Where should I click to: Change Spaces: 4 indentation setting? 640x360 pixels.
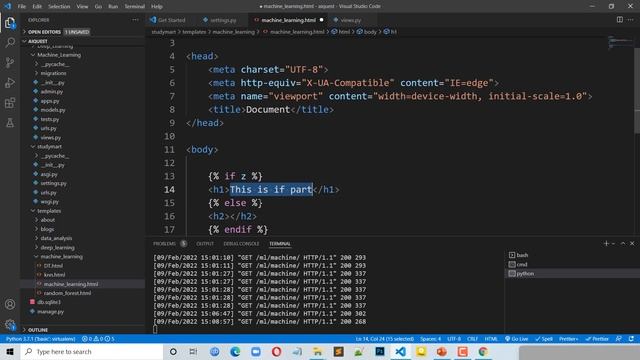pos(430,339)
